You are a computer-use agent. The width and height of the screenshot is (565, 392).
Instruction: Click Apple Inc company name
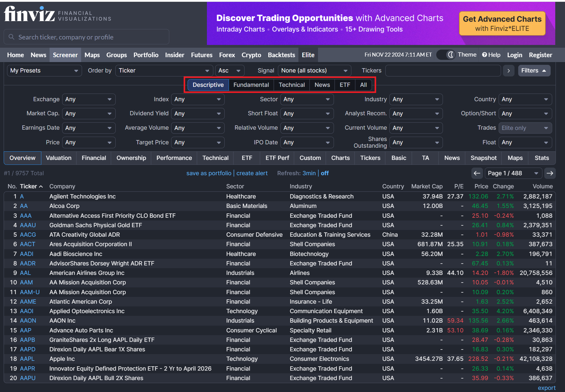click(62, 359)
